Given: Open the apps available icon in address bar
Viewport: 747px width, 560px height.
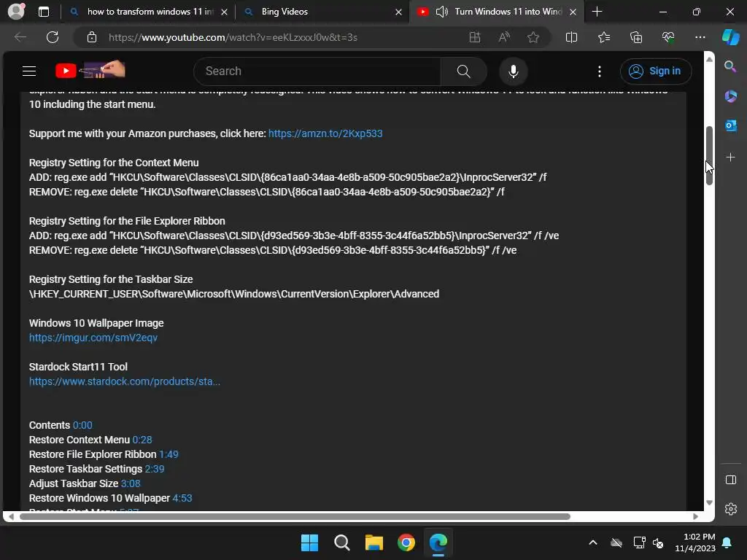Looking at the screenshot, I should [x=474, y=37].
